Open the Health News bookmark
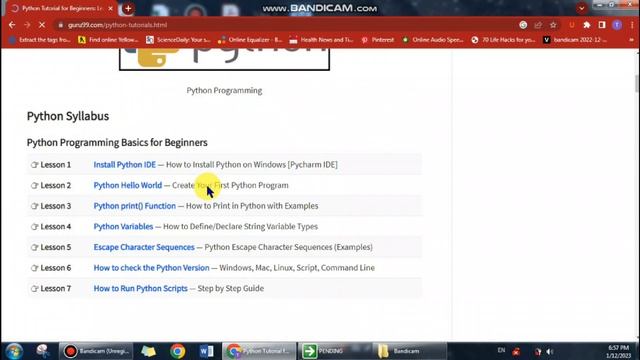Image resolution: width=640 pixels, height=360 pixels. [321, 40]
